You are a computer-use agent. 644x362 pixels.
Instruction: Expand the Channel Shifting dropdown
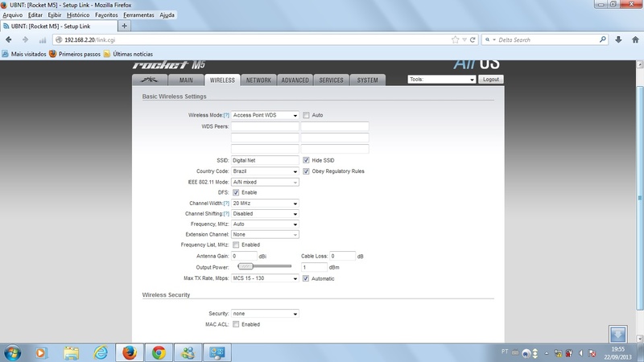tap(265, 214)
